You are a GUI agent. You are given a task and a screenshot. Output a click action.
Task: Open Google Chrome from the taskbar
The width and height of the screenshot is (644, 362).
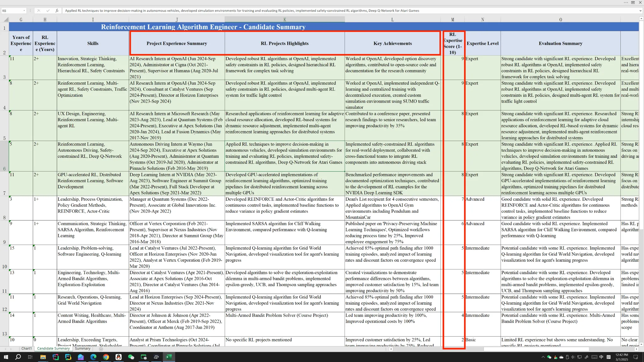pos(106,357)
